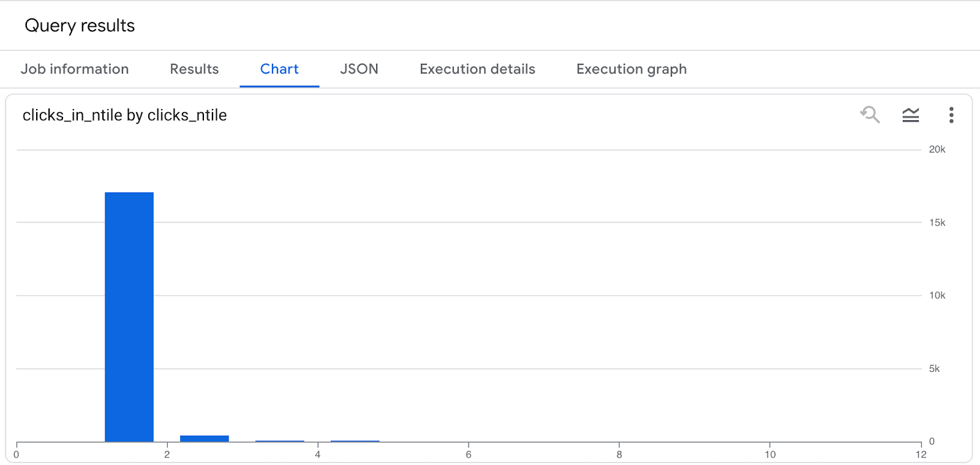Screen dimensions: 980x465
Task: Click the 5k y-axis label
Action: pos(934,368)
